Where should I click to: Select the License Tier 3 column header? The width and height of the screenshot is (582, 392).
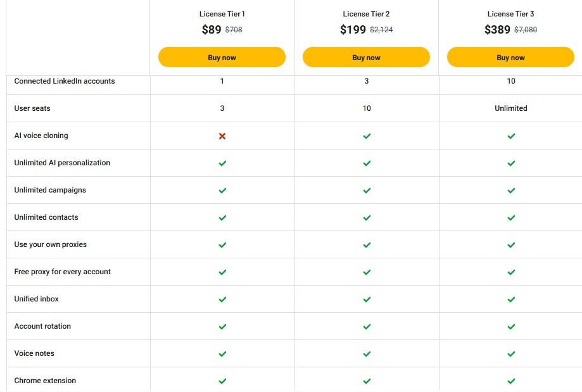pos(510,13)
